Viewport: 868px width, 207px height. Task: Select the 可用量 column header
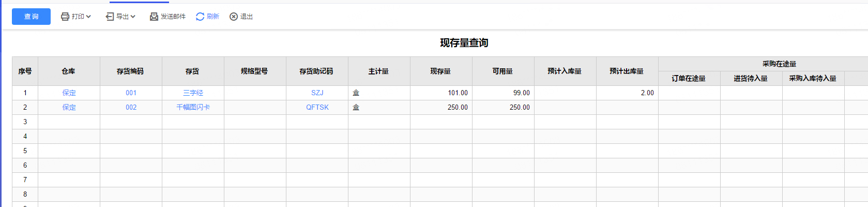click(x=503, y=71)
